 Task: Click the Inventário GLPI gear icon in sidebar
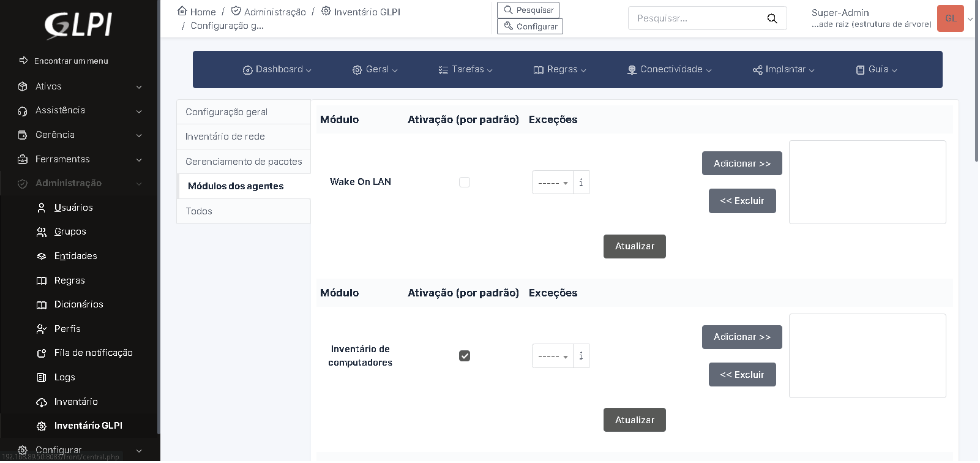pyautogui.click(x=42, y=426)
